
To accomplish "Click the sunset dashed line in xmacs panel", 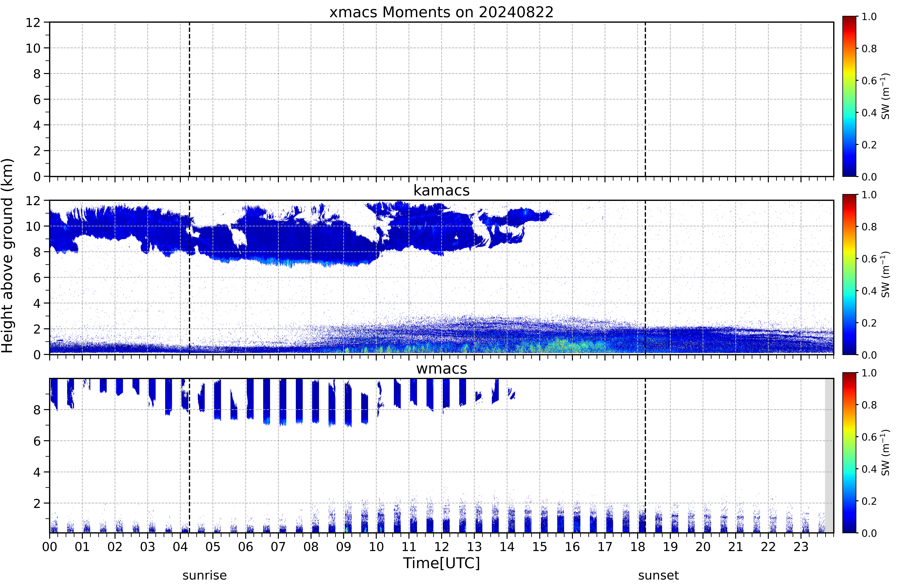I will pos(645,99).
